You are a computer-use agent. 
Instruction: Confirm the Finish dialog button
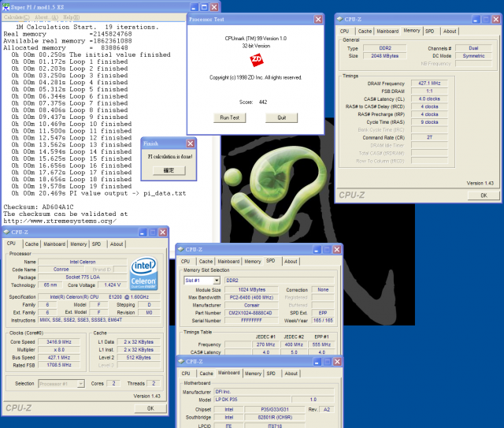169,170
